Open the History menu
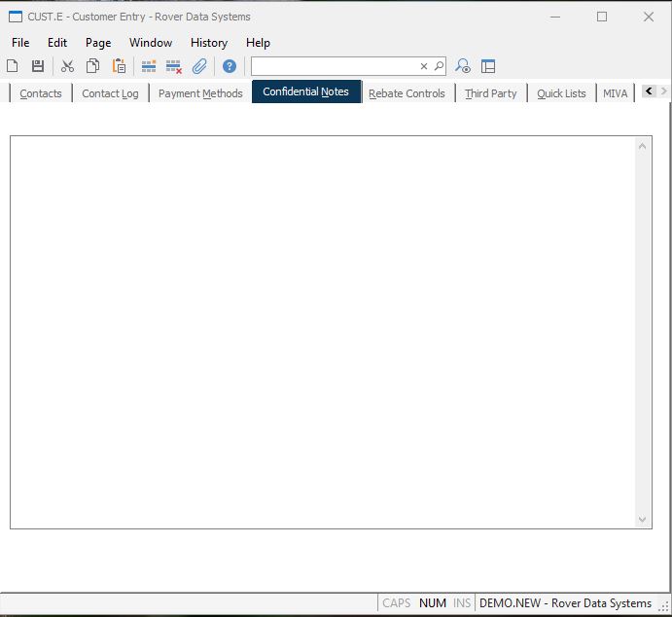Image resolution: width=672 pixels, height=617 pixels. click(x=208, y=43)
